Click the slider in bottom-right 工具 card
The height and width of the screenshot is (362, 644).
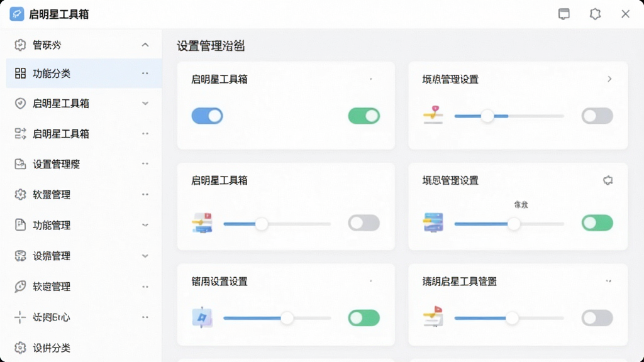[x=509, y=317]
